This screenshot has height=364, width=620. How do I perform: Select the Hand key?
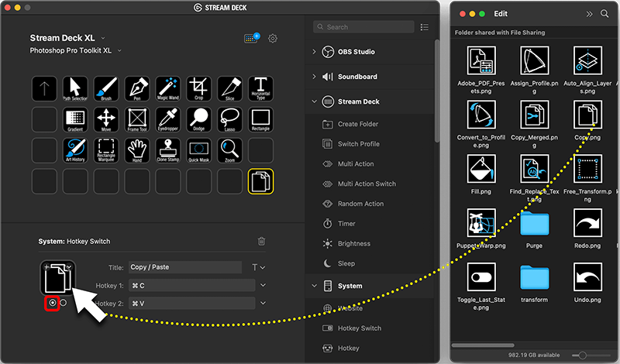click(x=137, y=150)
